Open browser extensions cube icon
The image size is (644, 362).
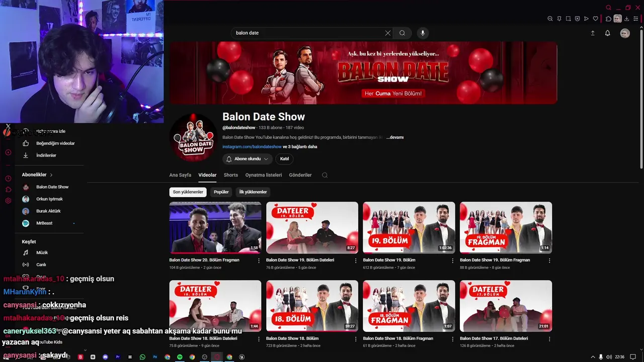tap(608, 19)
